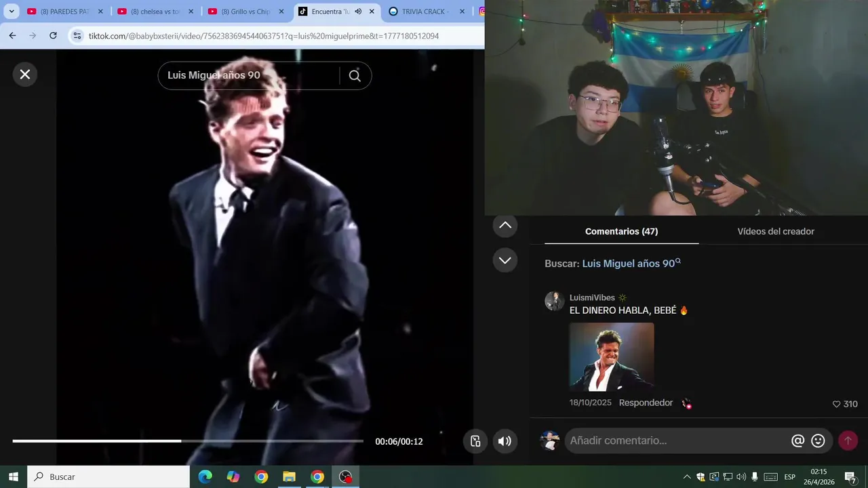The image size is (868, 488).
Task: Switch to Vídeos del creador tab
Action: click(776, 231)
